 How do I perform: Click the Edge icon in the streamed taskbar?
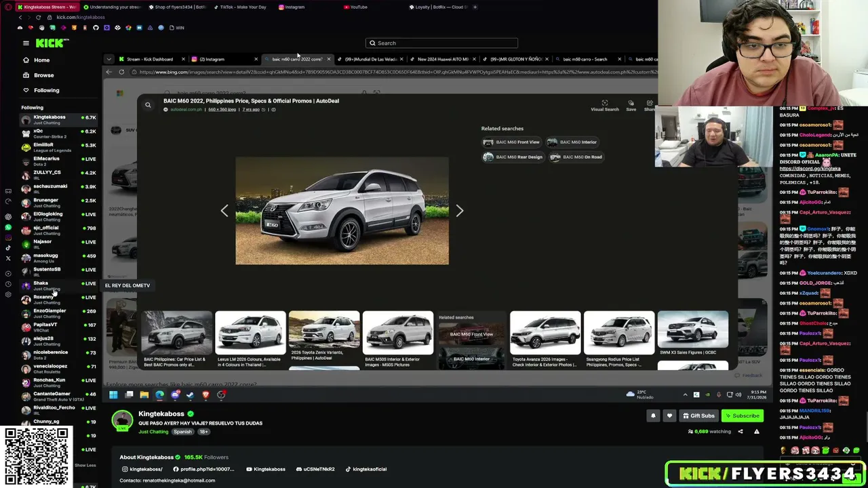coord(160,394)
